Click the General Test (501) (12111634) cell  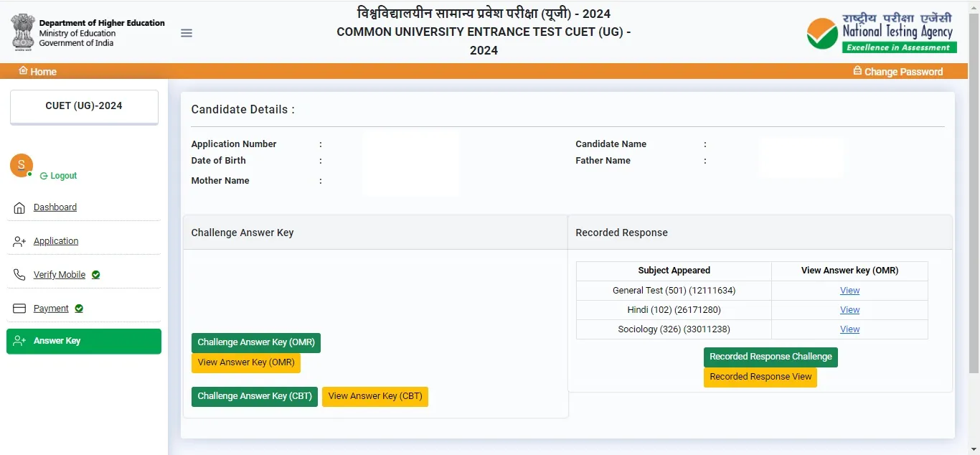click(674, 291)
